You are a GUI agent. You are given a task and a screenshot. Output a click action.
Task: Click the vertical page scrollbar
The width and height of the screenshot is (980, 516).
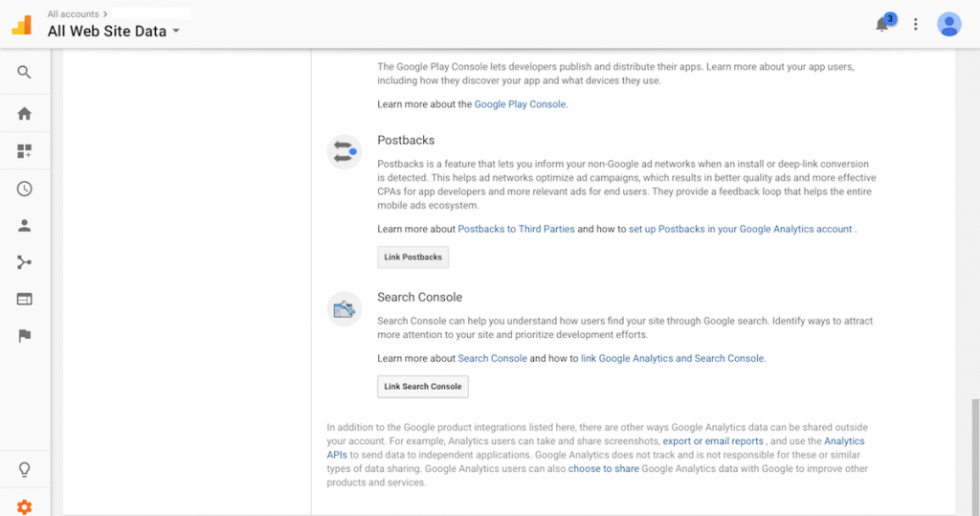click(x=975, y=457)
